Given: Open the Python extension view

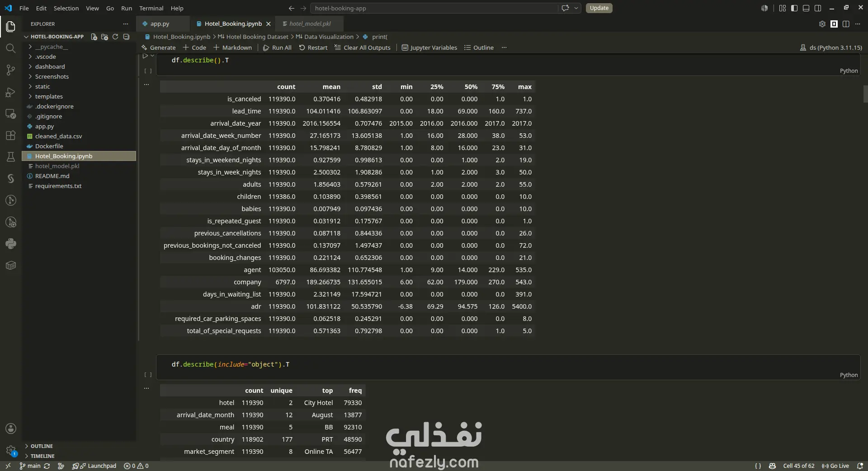Looking at the screenshot, I should pyautogui.click(x=11, y=244).
